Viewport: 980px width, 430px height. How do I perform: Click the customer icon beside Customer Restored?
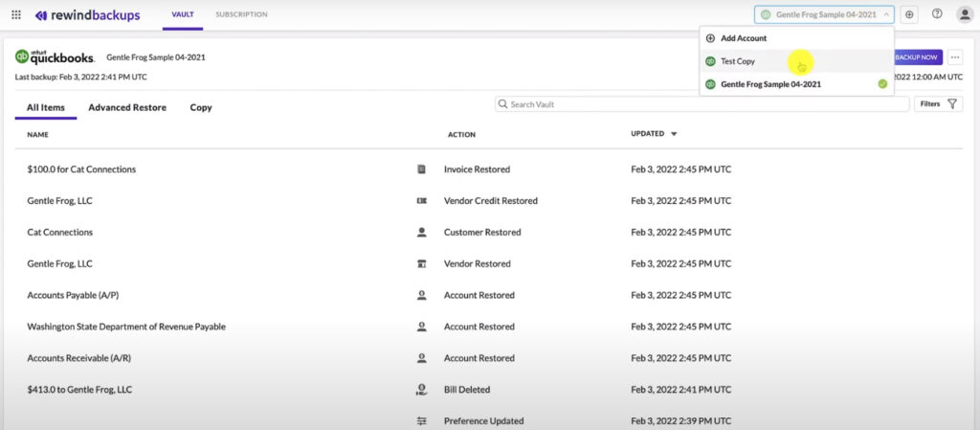pos(421,233)
